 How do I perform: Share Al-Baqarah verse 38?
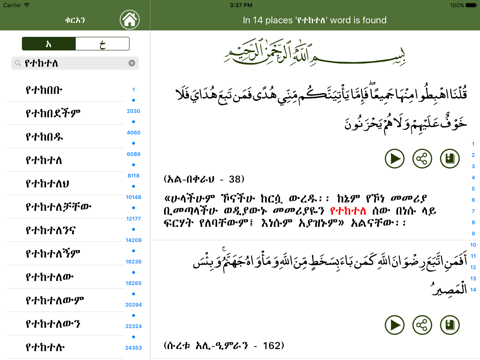pos(422,159)
